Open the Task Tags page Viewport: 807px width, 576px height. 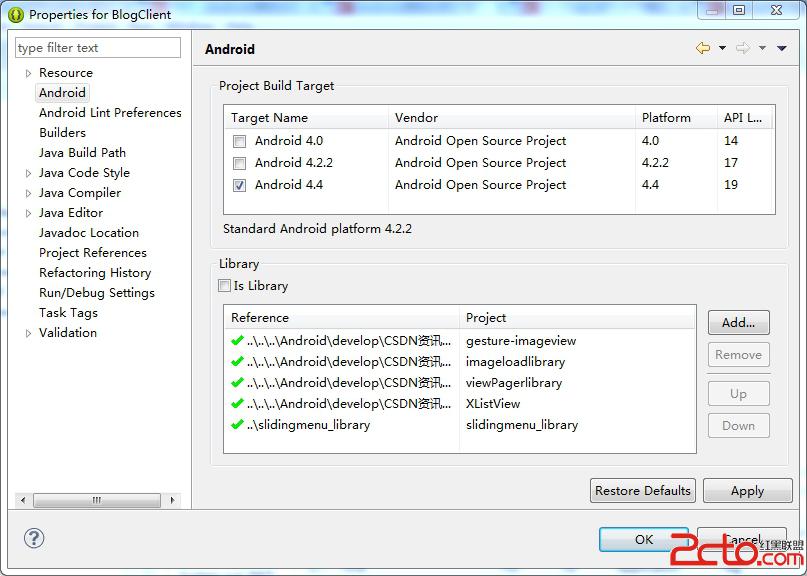[68, 313]
